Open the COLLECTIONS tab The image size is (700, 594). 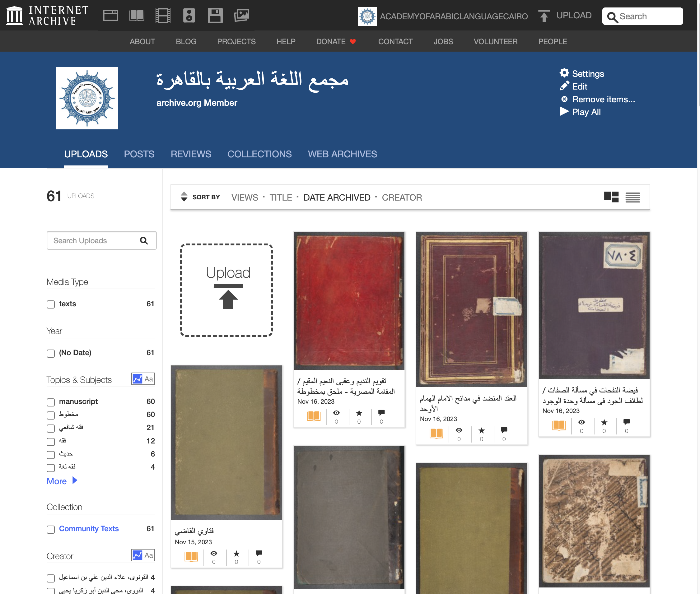pyautogui.click(x=259, y=154)
